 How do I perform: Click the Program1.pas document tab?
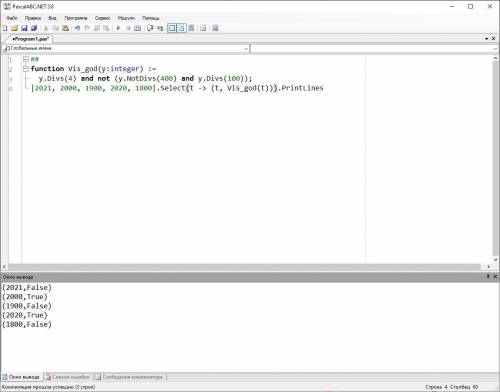tap(30, 39)
